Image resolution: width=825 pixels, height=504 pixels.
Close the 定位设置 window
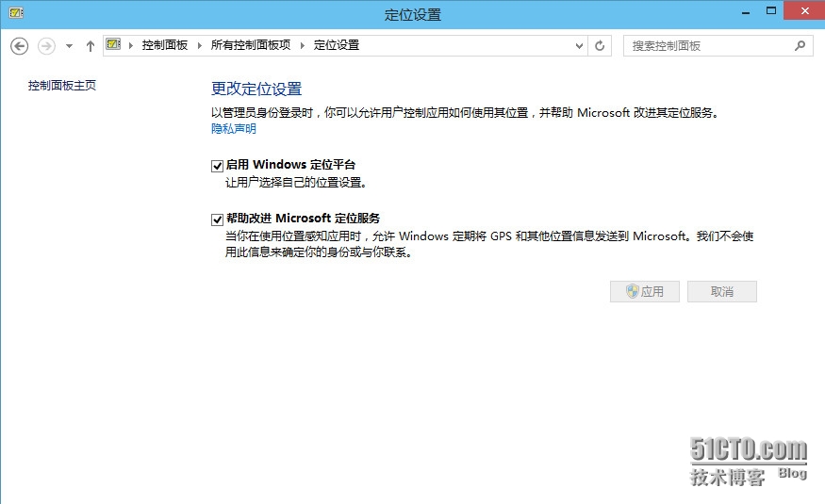coord(804,10)
